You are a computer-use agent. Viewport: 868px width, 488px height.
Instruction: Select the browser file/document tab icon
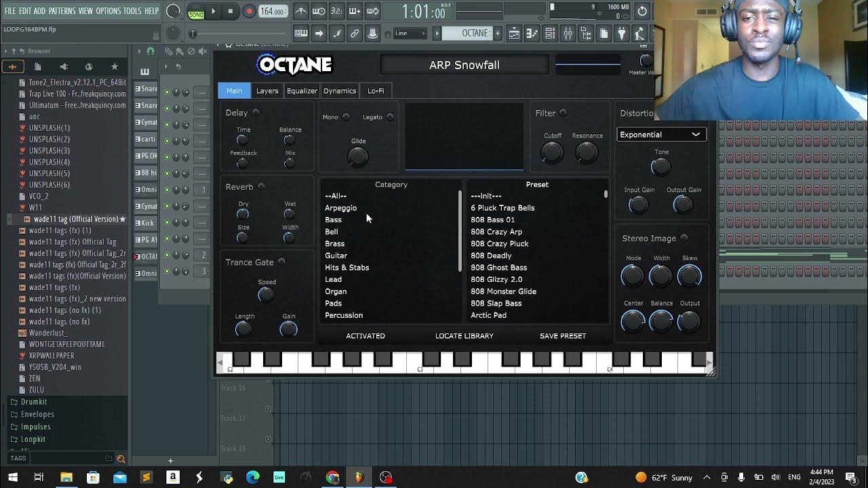[38, 66]
